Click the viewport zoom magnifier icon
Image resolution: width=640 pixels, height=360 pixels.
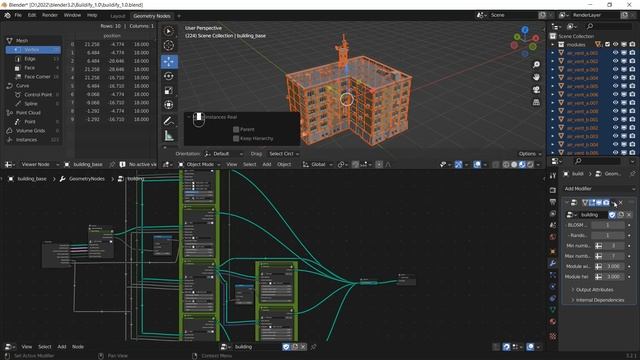tap(536, 64)
